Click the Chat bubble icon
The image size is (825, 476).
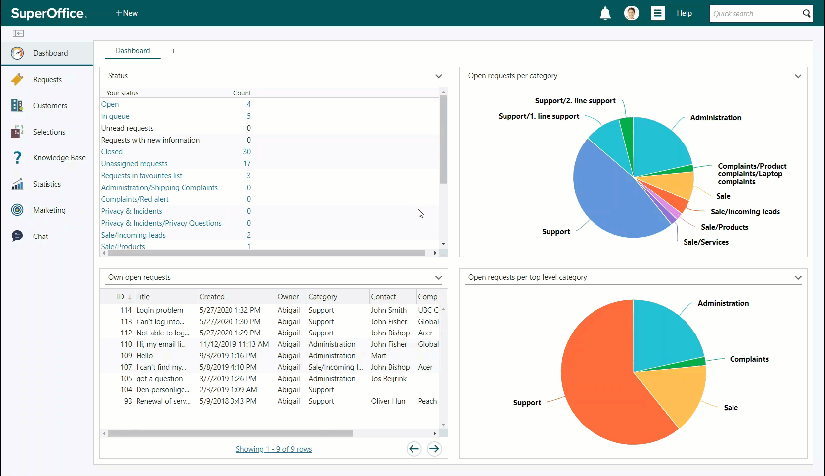pyautogui.click(x=17, y=236)
